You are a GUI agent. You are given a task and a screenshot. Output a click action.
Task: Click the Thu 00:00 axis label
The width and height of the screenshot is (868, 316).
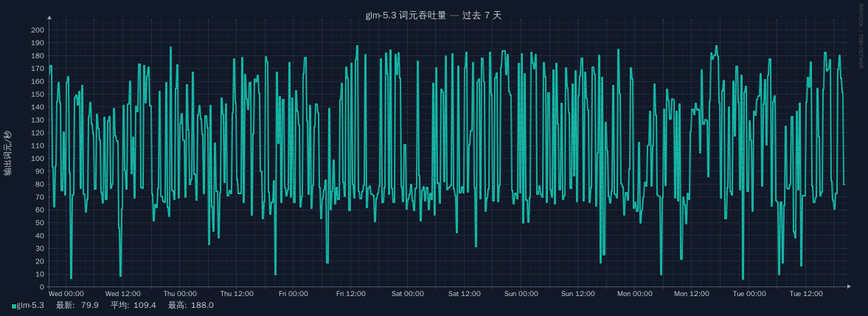(180, 294)
